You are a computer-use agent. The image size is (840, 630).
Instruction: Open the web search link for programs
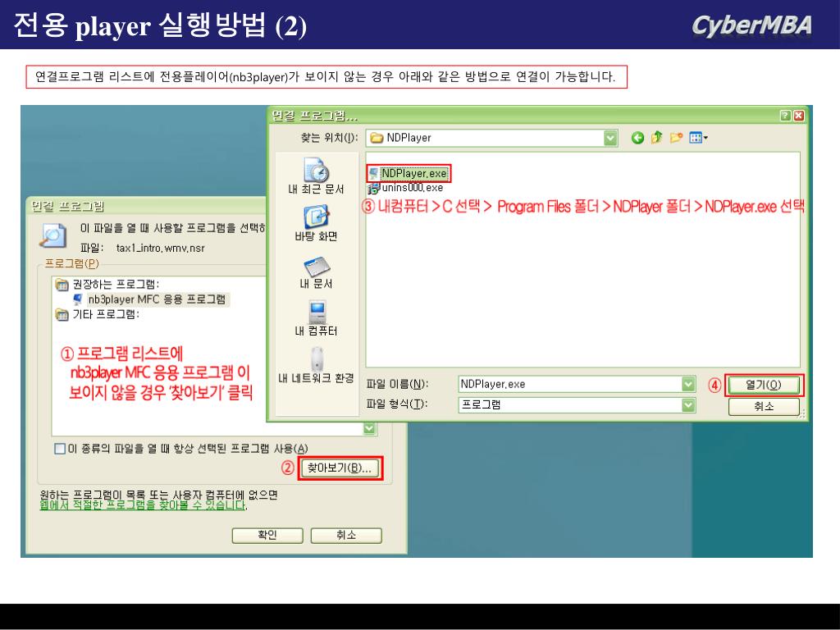(143, 505)
